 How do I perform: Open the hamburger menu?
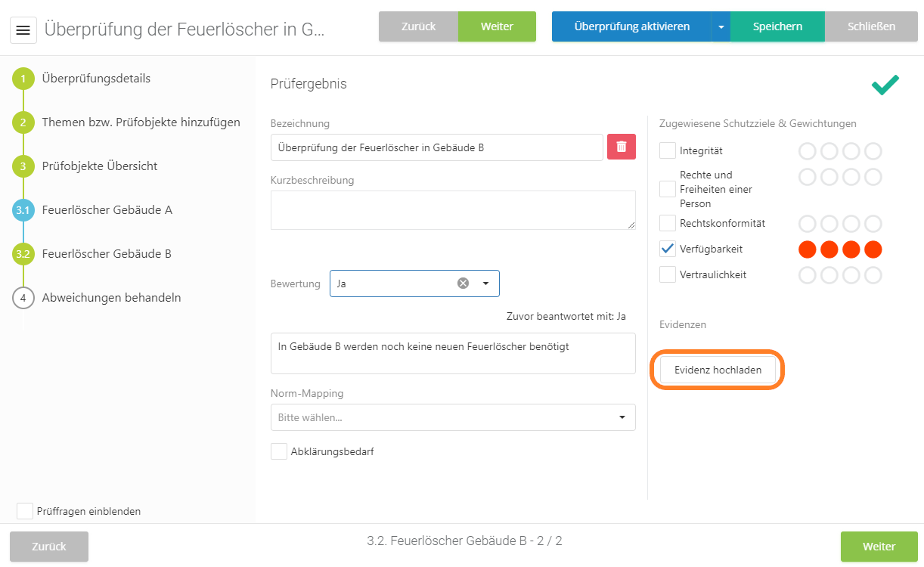click(x=23, y=29)
